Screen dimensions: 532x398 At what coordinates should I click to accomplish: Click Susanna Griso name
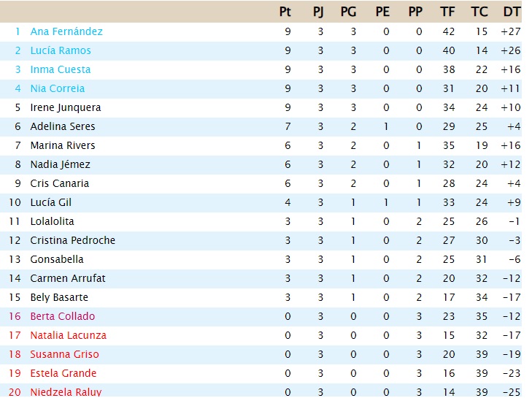pyautogui.click(x=64, y=354)
